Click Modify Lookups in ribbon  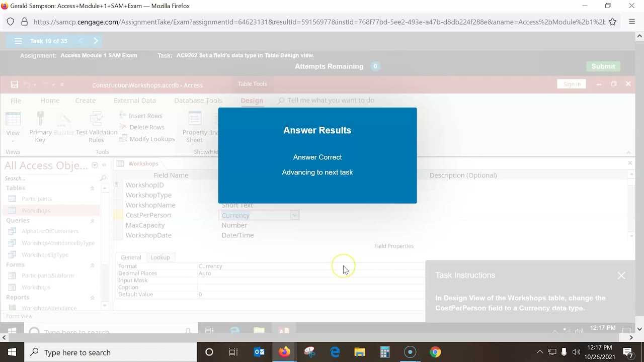pyautogui.click(x=147, y=139)
